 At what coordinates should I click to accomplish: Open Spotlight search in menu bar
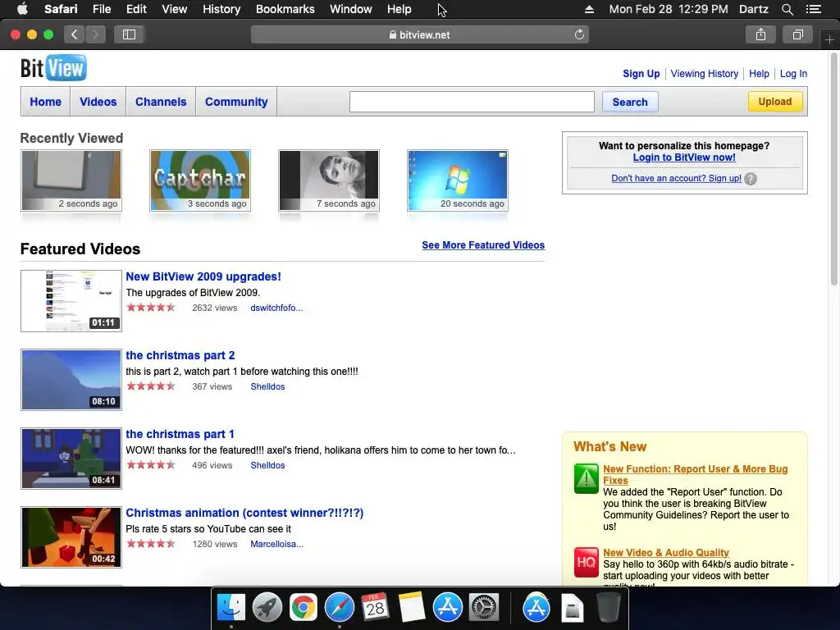[787, 9]
